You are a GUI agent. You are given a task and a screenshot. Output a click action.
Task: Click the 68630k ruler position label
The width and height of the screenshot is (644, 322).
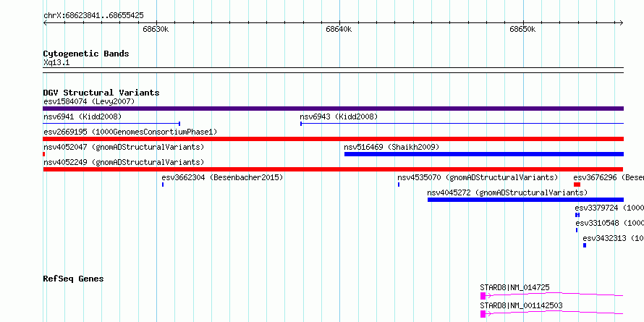pos(156,29)
